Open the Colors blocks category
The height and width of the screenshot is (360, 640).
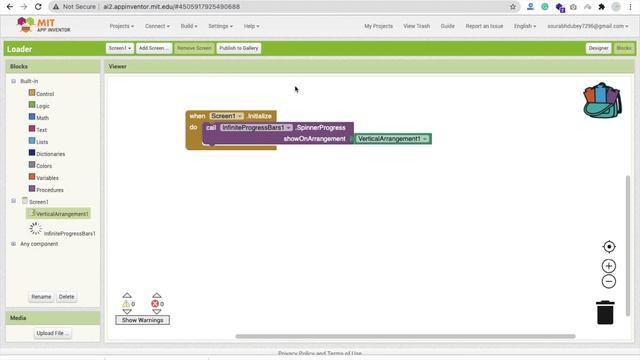coord(44,166)
